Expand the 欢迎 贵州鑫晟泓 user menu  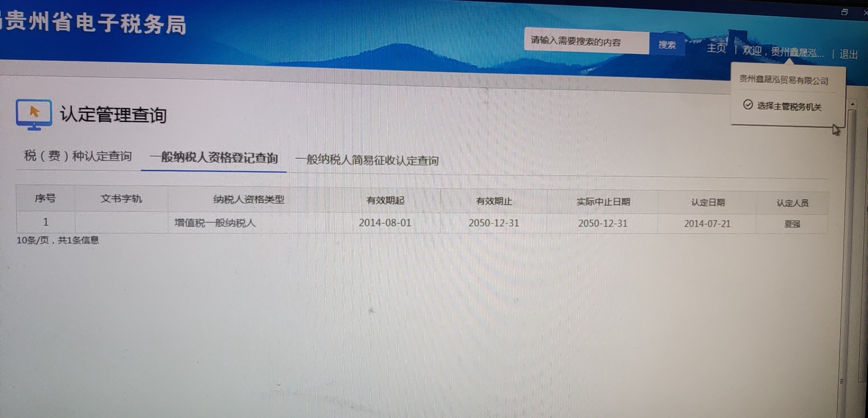pos(783,52)
